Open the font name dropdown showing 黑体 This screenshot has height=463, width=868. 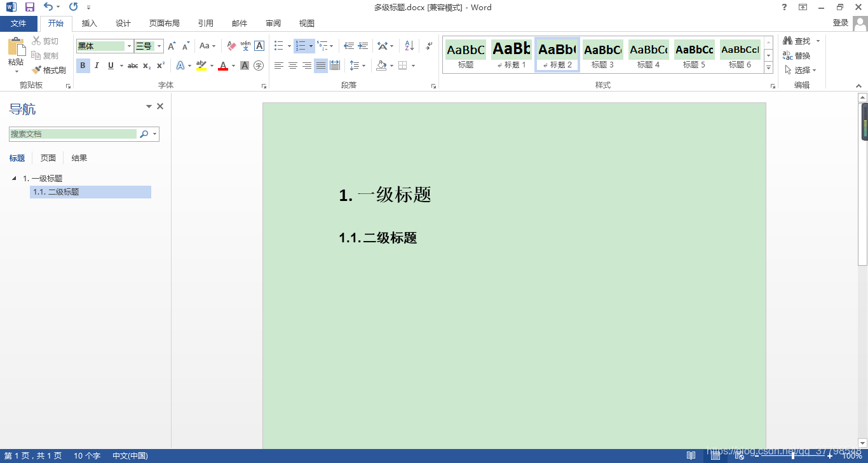[130, 46]
